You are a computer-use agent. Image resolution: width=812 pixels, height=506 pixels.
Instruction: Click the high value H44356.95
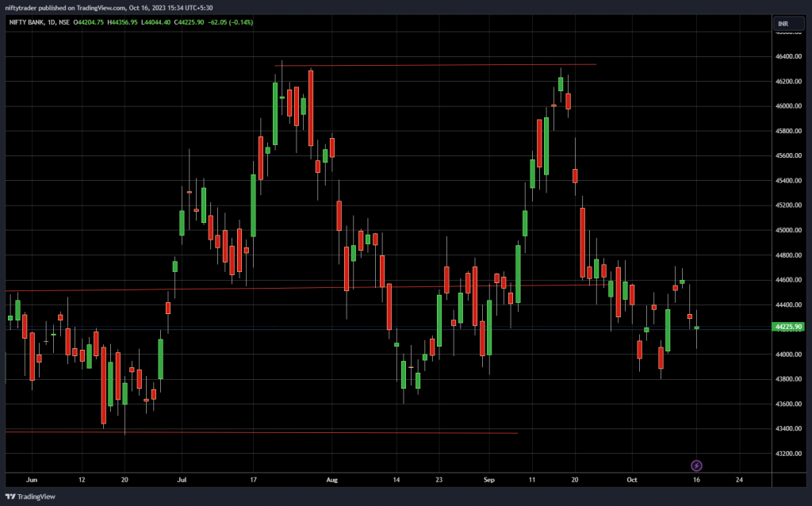coord(122,22)
